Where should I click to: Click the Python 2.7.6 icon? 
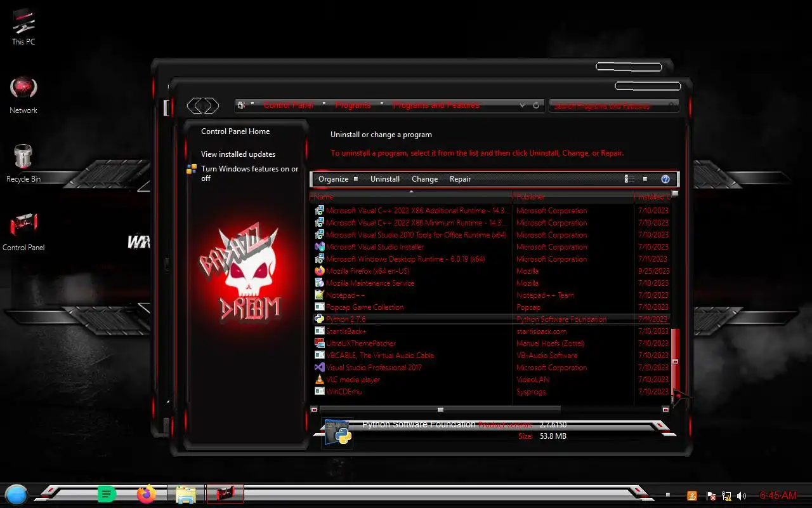point(320,319)
